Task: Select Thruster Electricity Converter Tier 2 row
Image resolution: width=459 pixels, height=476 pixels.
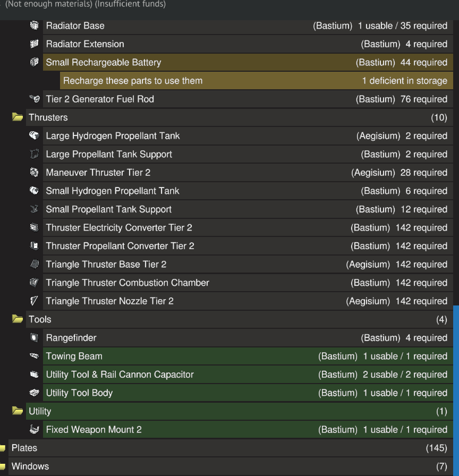Action: tap(239, 227)
